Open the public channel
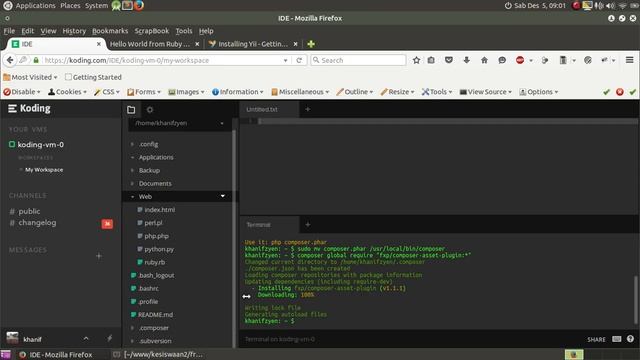The height and width of the screenshot is (360, 640). tap(29, 211)
